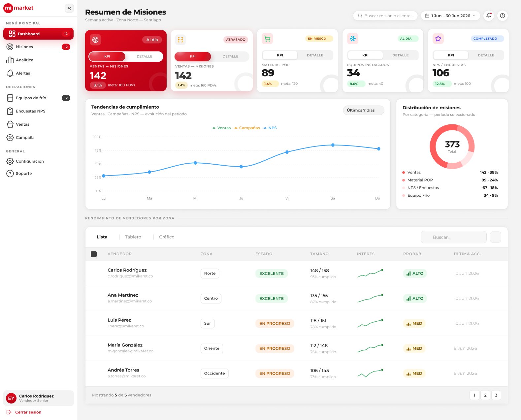This screenshot has height=420, width=521.
Task: Click Andrés Torres interest sparkline
Action: [x=370, y=373]
